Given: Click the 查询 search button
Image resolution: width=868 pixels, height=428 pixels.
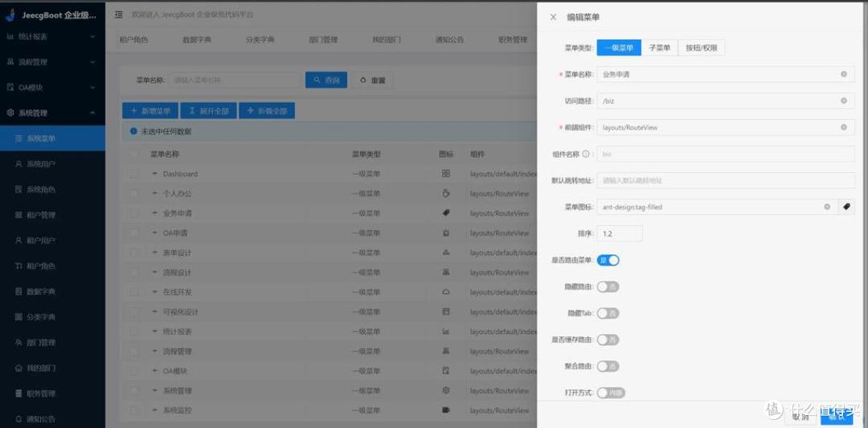Looking at the screenshot, I should (326, 80).
